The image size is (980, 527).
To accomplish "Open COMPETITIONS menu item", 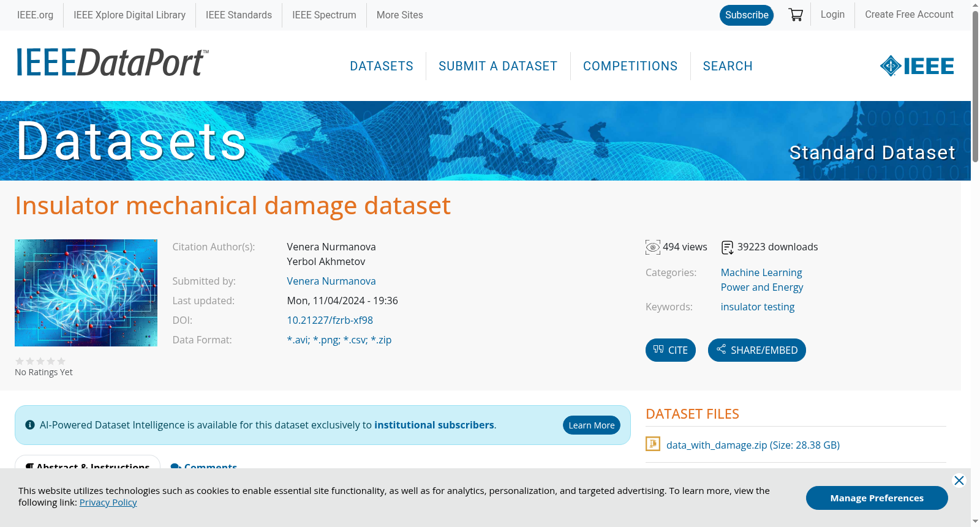I will (630, 66).
